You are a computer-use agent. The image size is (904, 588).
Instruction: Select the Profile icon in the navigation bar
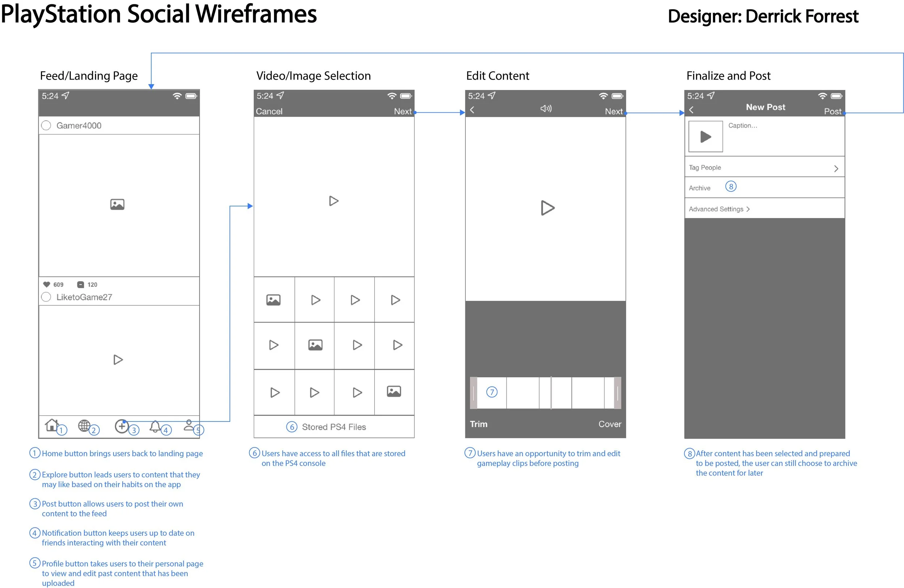(189, 425)
